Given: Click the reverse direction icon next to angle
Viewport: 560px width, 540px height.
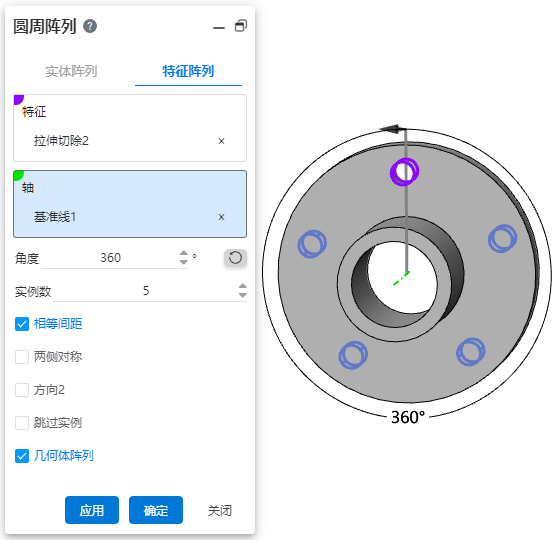Looking at the screenshot, I should coord(235,258).
